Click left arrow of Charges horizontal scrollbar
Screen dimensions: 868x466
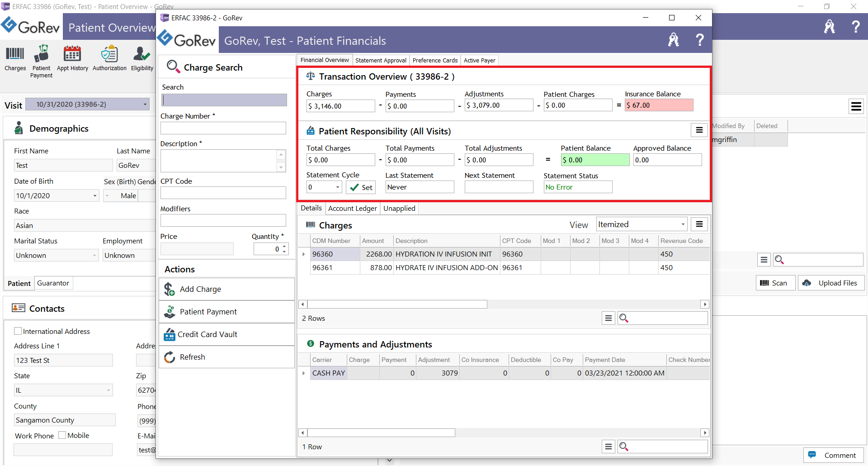303,304
